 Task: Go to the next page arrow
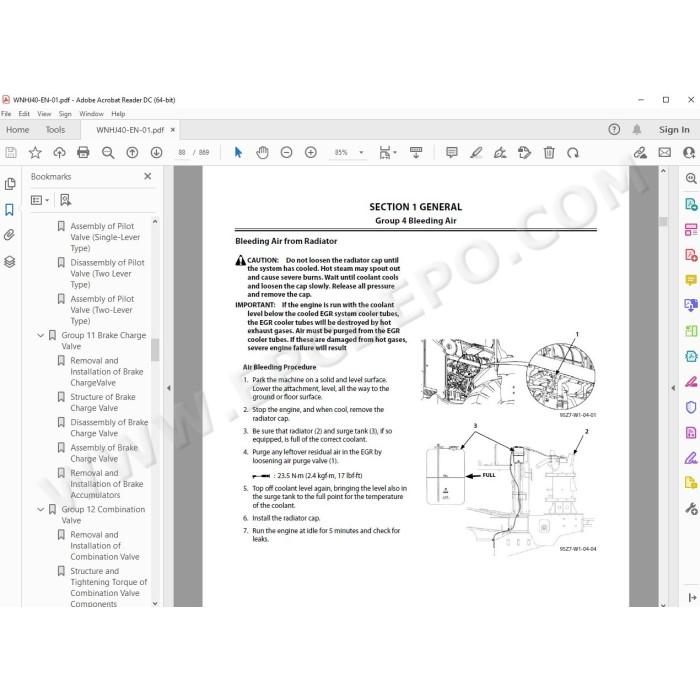pyautogui.click(x=156, y=153)
